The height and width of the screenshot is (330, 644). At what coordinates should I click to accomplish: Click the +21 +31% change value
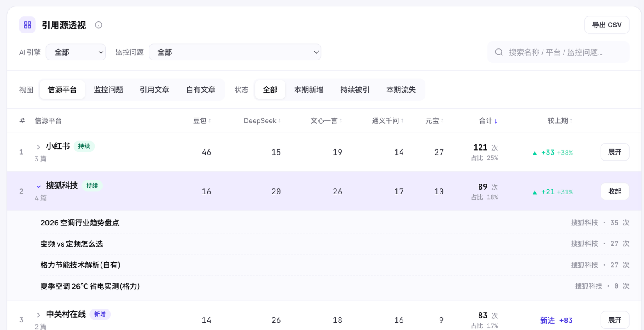pos(557,192)
